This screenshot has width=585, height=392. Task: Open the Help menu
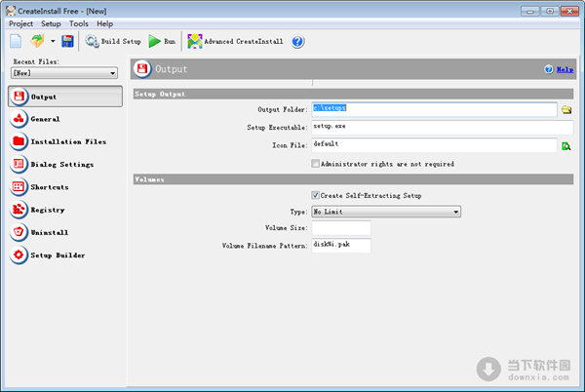[x=105, y=23]
